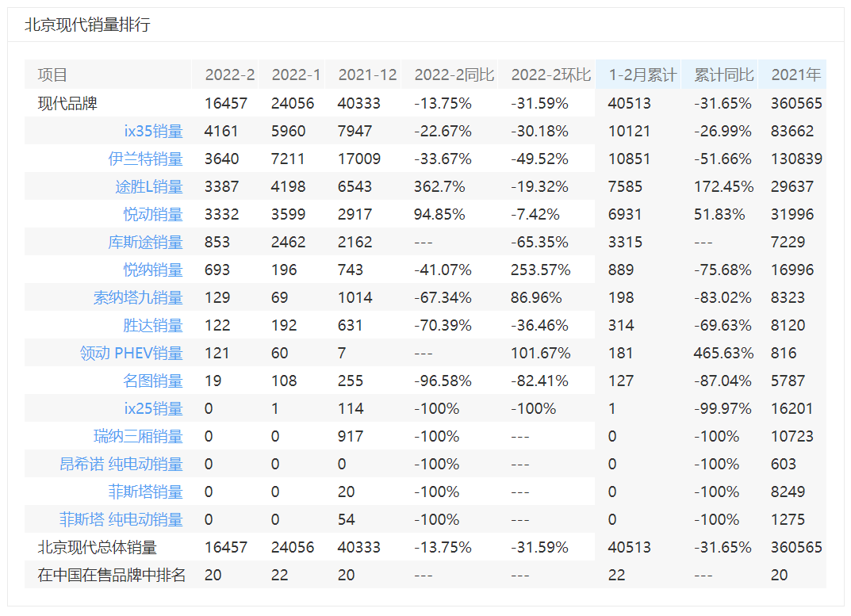851x616 pixels.
Task: Click the 北京现代总体销量 row label
Action: [x=97, y=547]
